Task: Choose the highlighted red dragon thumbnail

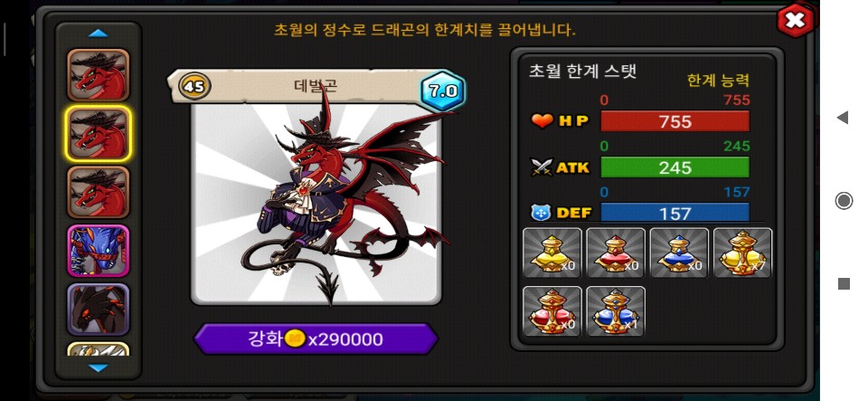Action: tap(99, 134)
